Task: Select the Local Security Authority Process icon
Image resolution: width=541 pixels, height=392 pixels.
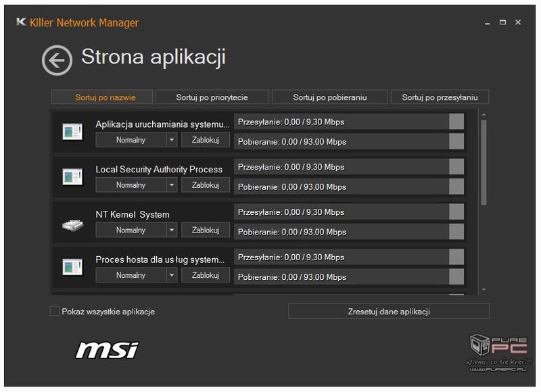Action: click(72, 177)
